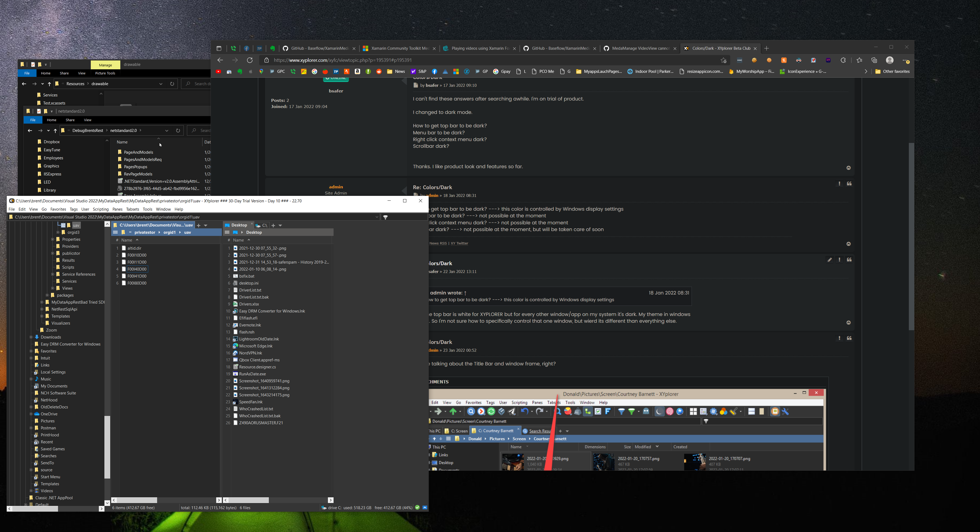Image resolution: width=980 pixels, height=532 pixels.
Task: Report the admin post dated 23 Jan 2022
Action: (839, 338)
